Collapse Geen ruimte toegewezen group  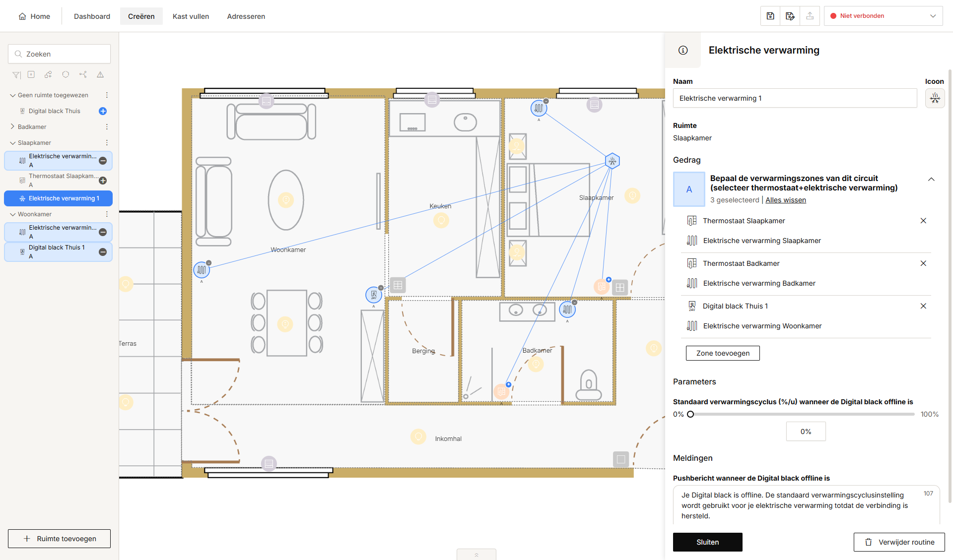click(12, 95)
